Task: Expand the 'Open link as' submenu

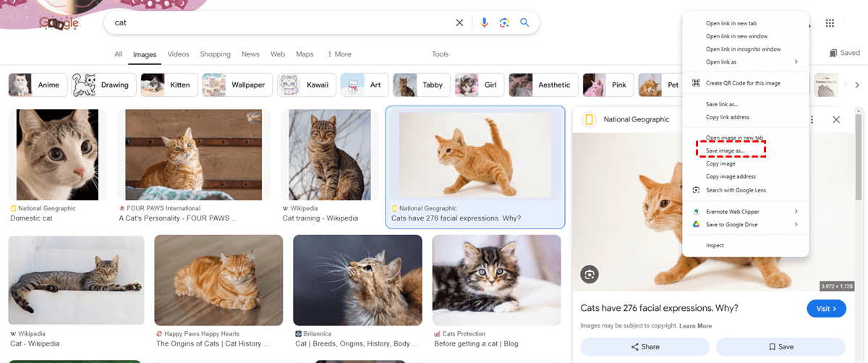Action: point(796,61)
